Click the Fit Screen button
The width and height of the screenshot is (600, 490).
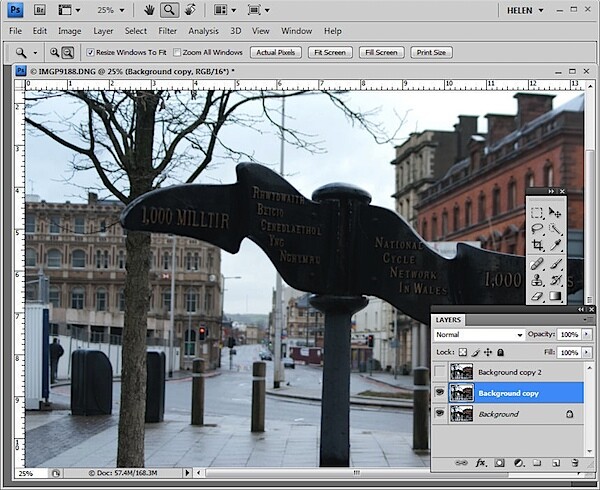pyautogui.click(x=330, y=52)
